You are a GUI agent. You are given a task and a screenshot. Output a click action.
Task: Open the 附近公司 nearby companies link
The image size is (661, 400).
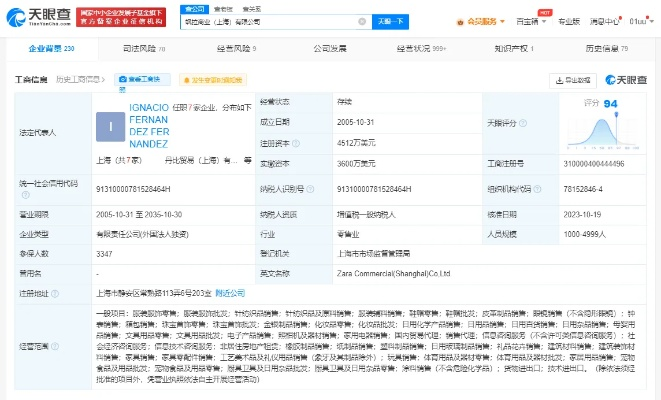point(230,293)
